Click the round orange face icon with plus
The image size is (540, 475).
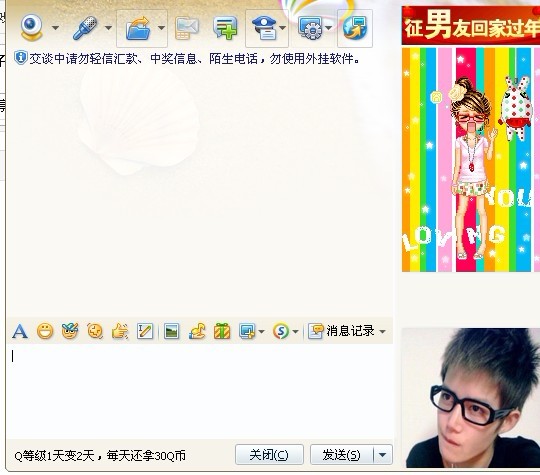tap(95, 331)
